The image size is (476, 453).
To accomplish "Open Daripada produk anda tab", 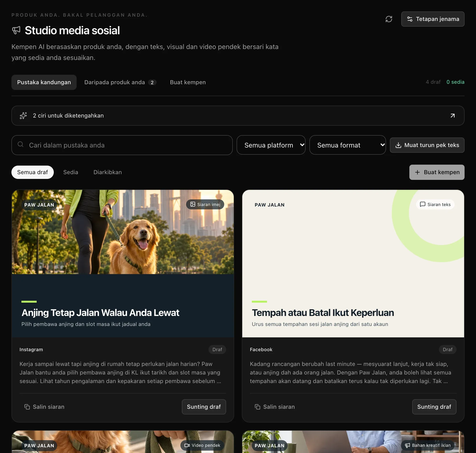I will click(120, 82).
